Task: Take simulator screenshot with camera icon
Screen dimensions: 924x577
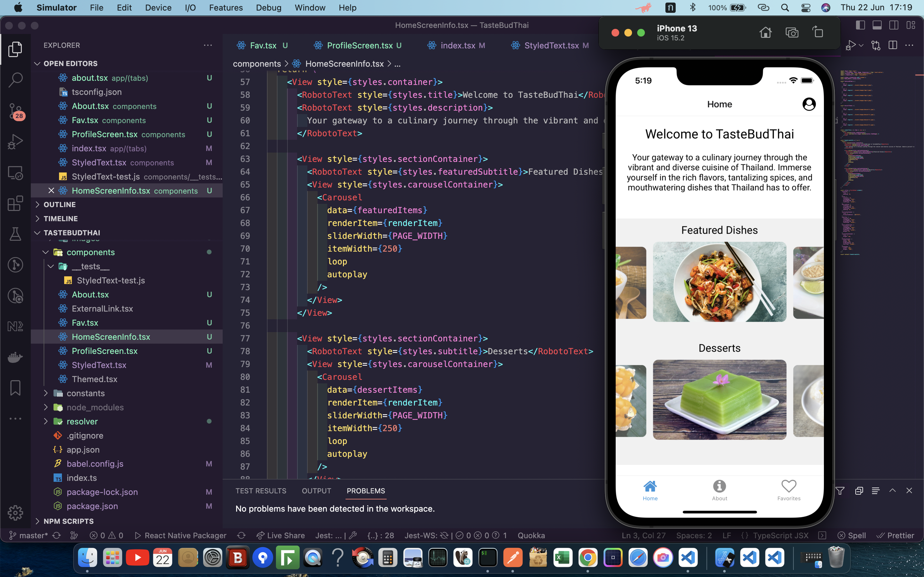Action: click(792, 33)
